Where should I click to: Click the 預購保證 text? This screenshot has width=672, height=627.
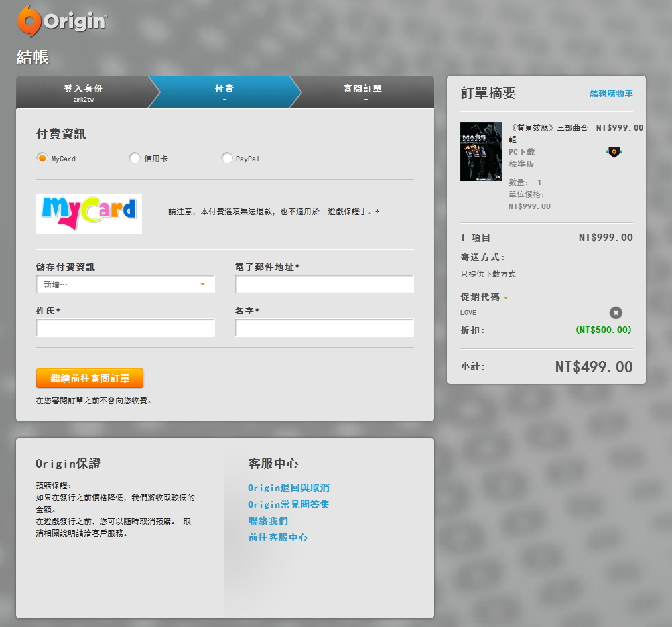point(54,486)
